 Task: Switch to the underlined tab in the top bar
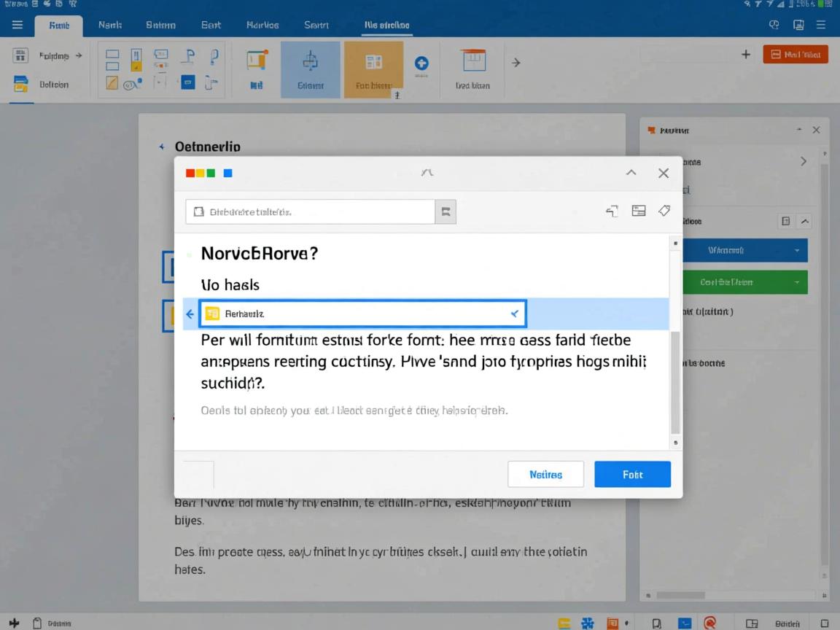point(386,25)
